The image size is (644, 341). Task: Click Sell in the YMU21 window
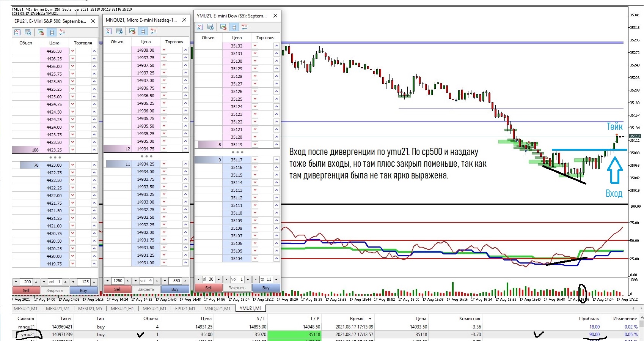[x=208, y=288]
